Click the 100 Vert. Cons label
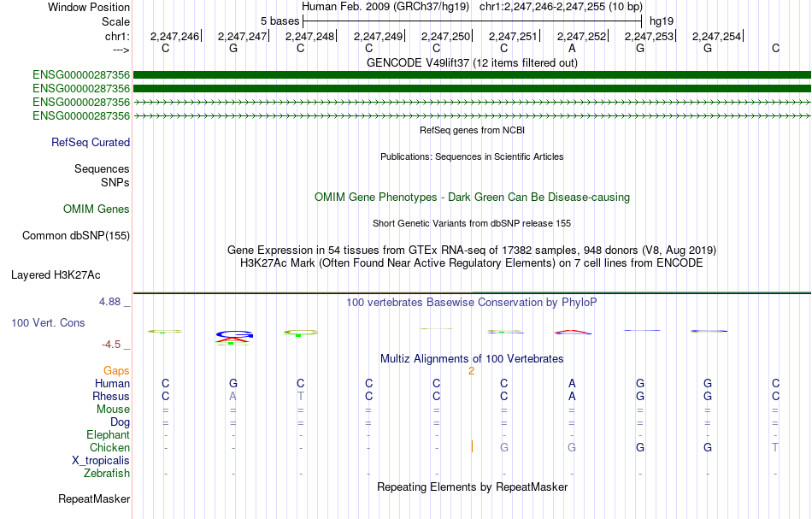 pos(48,322)
